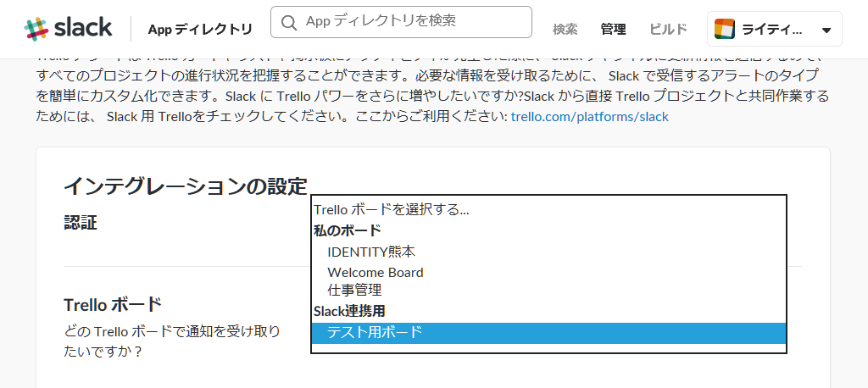Viewport: 868px width, 388px height.
Task: Expand the workspace menu caret arrow
Action: tap(826, 30)
